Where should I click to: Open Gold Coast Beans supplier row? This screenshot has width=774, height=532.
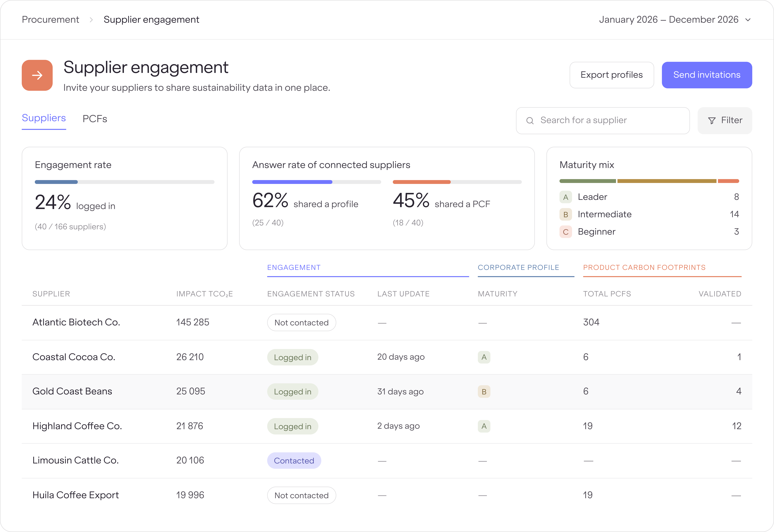click(387, 392)
